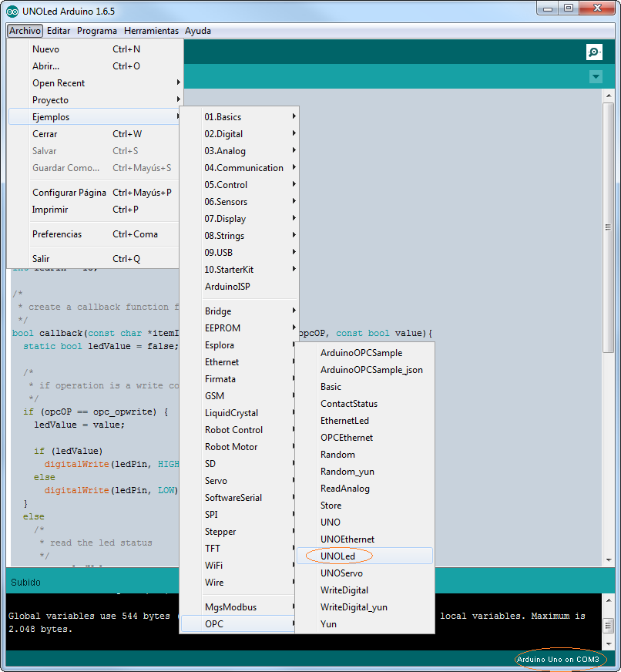Open the Archivo menu
This screenshot has height=672, width=621.
pos(25,31)
